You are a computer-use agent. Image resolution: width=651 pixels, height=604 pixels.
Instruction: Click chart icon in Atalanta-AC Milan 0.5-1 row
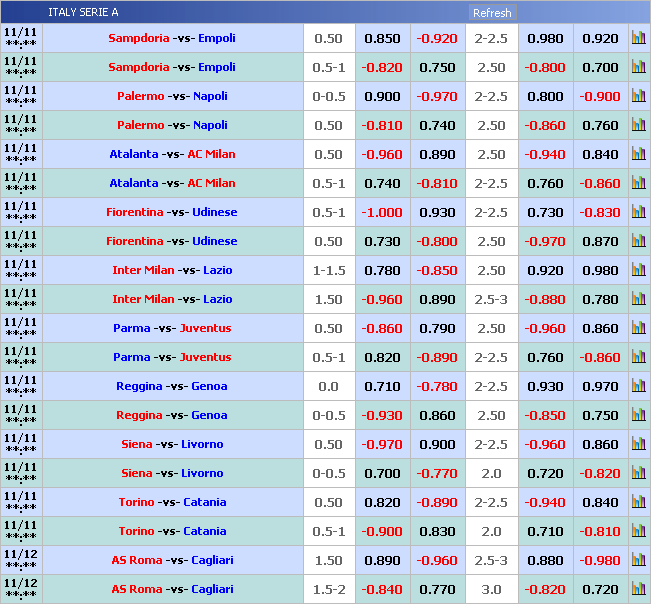pos(638,183)
